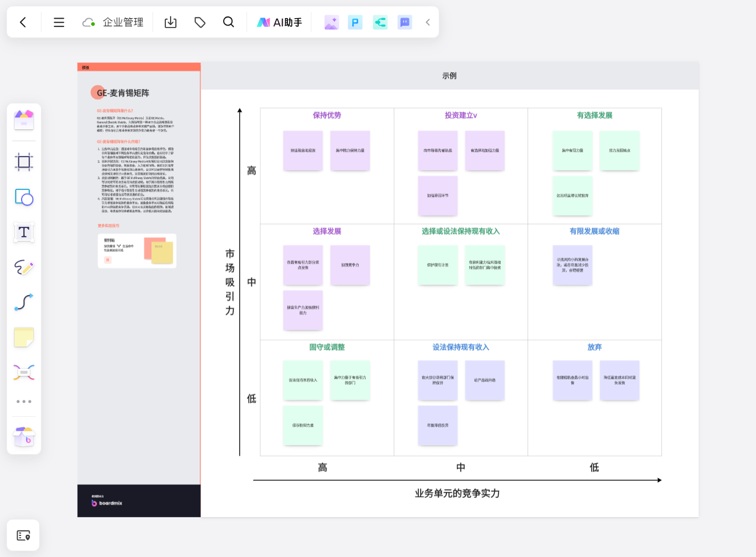Open the bottom-left layers map panel button

[x=23, y=535]
